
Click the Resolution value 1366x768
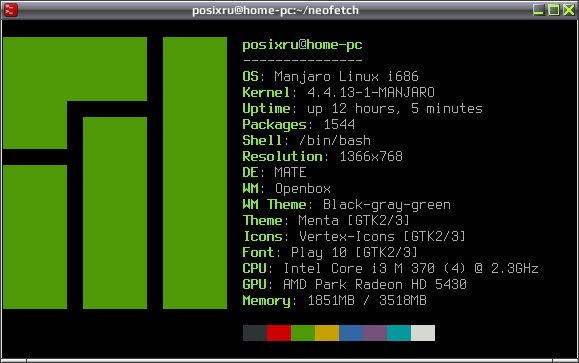pyautogui.click(x=371, y=157)
